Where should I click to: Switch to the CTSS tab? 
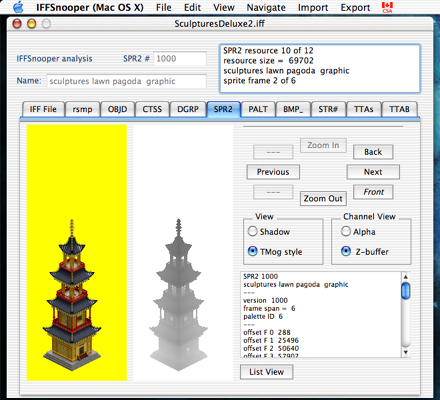pyautogui.click(x=152, y=109)
